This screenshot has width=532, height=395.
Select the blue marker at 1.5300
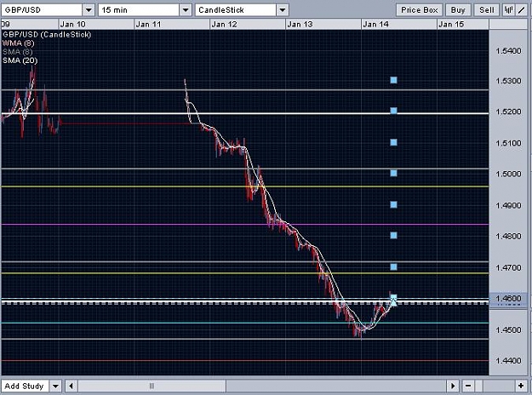coord(393,80)
